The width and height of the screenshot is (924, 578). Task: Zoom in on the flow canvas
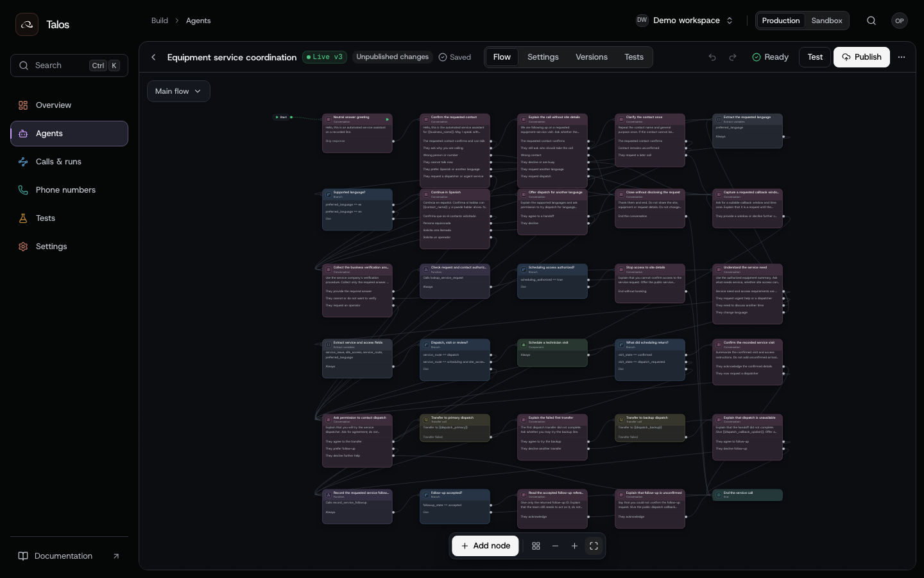575,546
